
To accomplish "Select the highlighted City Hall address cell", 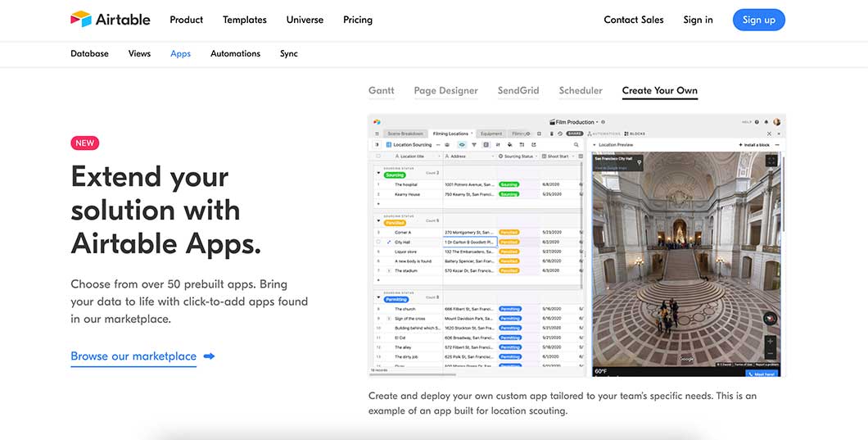I will pos(470,243).
